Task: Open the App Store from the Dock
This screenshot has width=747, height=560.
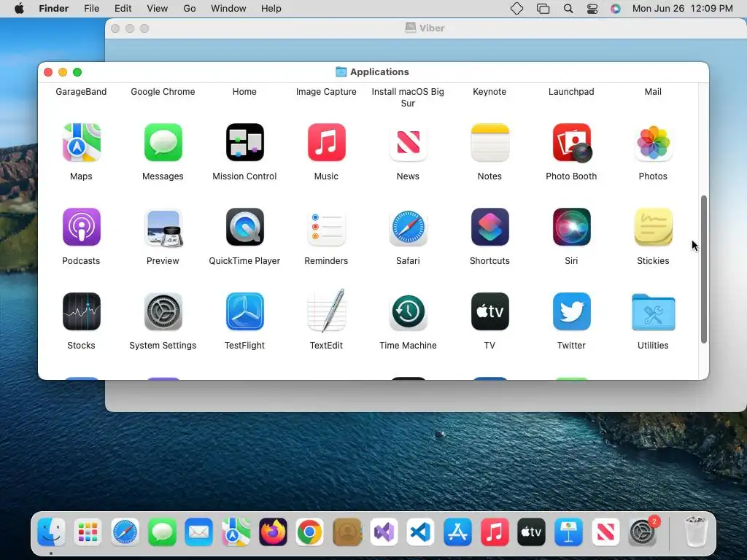Action: click(457, 532)
